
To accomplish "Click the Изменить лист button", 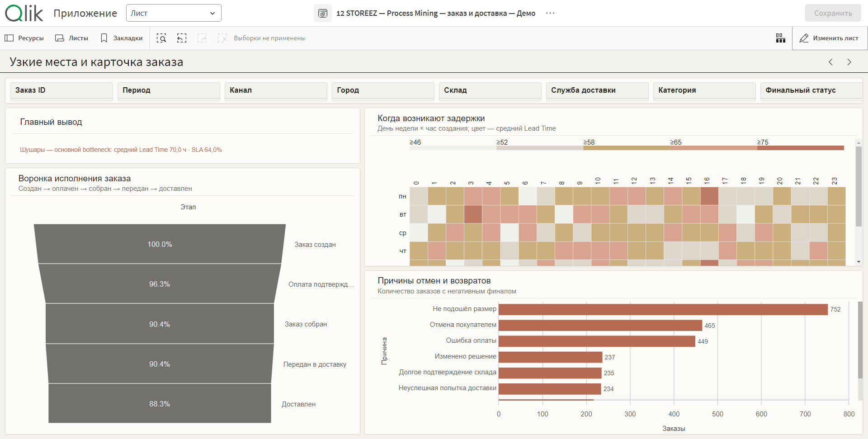I will pos(829,38).
